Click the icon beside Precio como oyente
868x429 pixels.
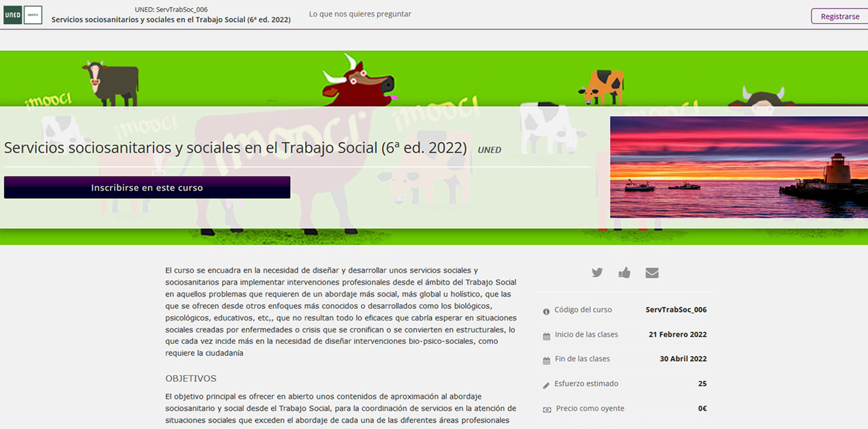click(x=545, y=409)
